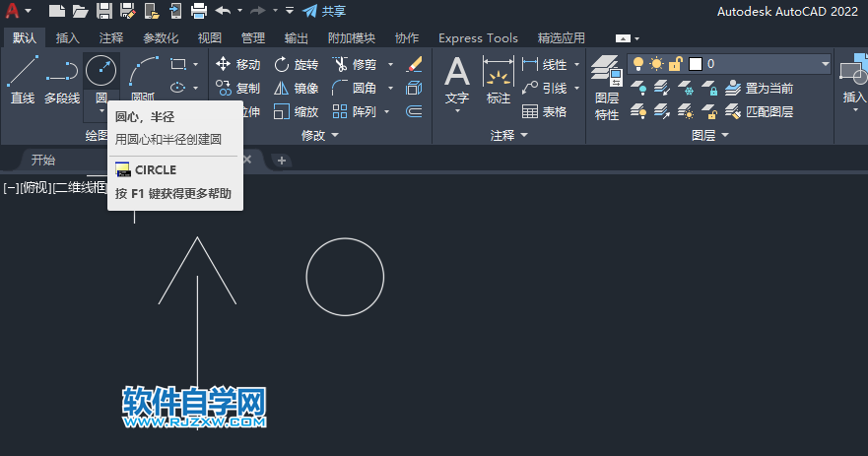Click Thaw All Layers icon
The image size is (868, 456).
click(x=686, y=112)
